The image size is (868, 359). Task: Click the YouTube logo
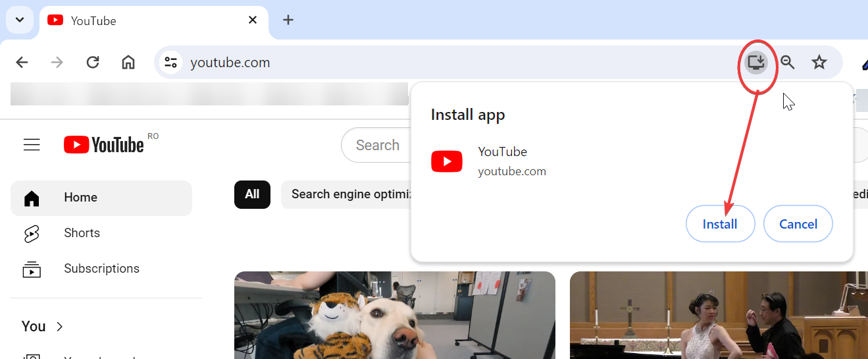pyautogui.click(x=104, y=145)
